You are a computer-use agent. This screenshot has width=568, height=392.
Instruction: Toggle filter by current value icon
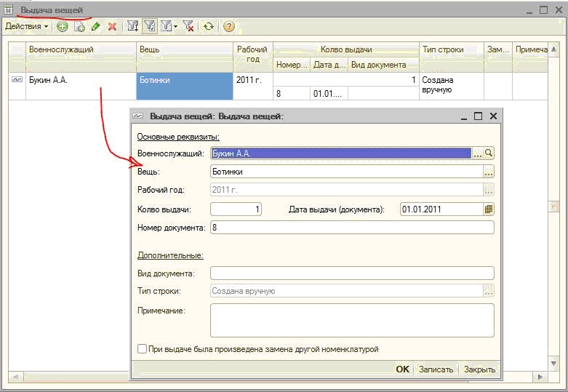pos(150,26)
